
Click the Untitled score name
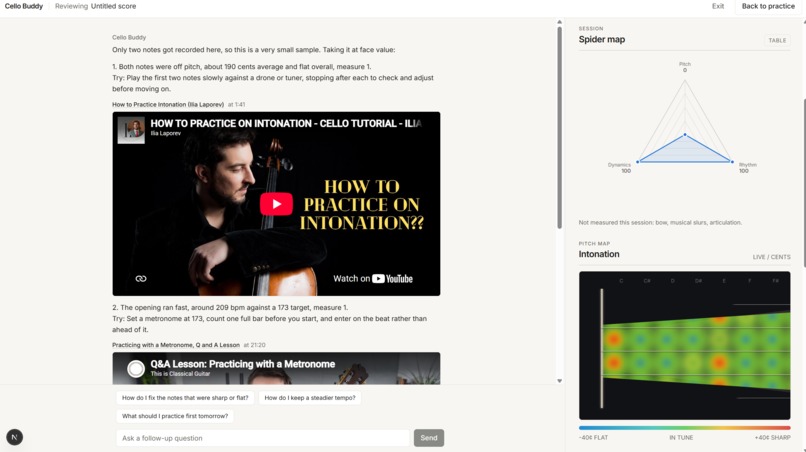114,6
